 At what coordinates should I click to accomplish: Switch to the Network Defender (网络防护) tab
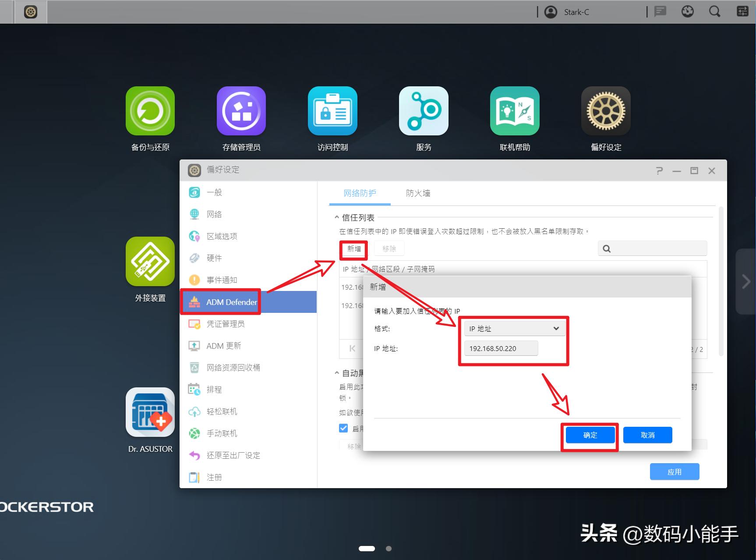pyautogui.click(x=360, y=193)
